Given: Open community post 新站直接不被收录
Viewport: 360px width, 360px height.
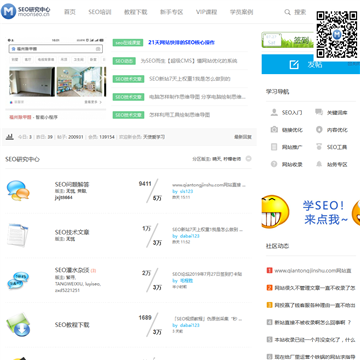Looking at the screenshot, I should (313, 323).
